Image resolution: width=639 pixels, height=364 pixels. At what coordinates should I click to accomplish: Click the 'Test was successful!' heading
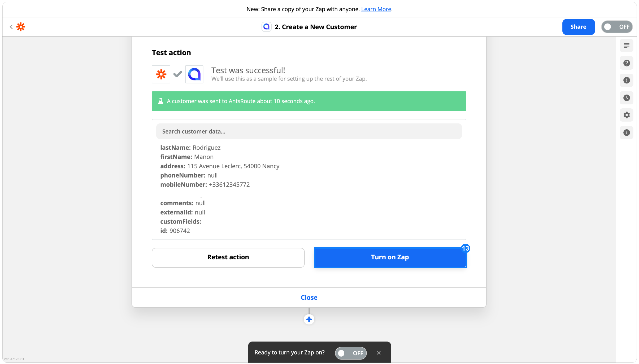pos(248,70)
